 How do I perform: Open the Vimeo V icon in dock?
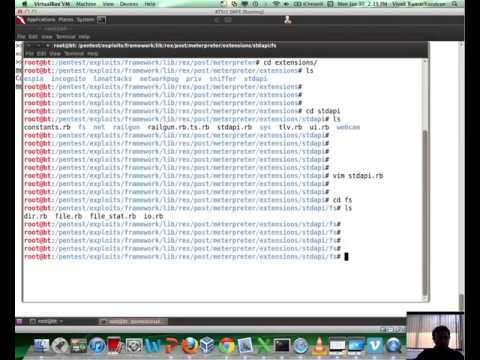(375, 346)
